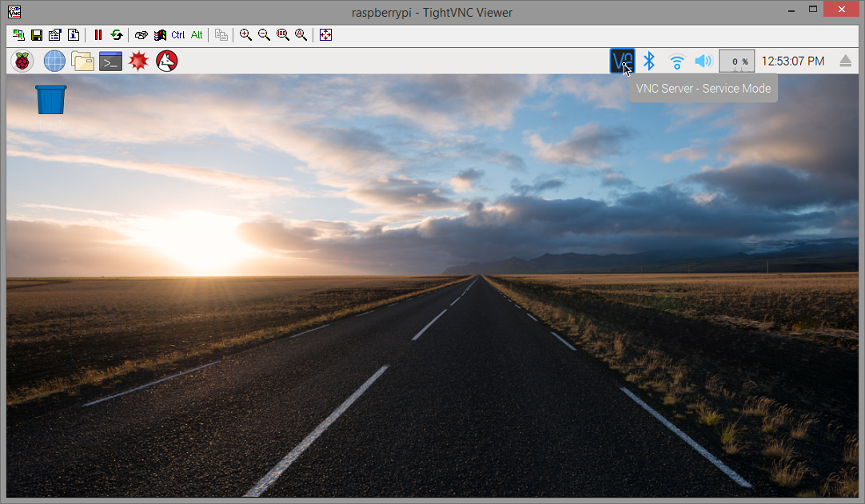This screenshot has width=865, height=504.
Task: Launch the Terminal from the panel
Action: 110,61
